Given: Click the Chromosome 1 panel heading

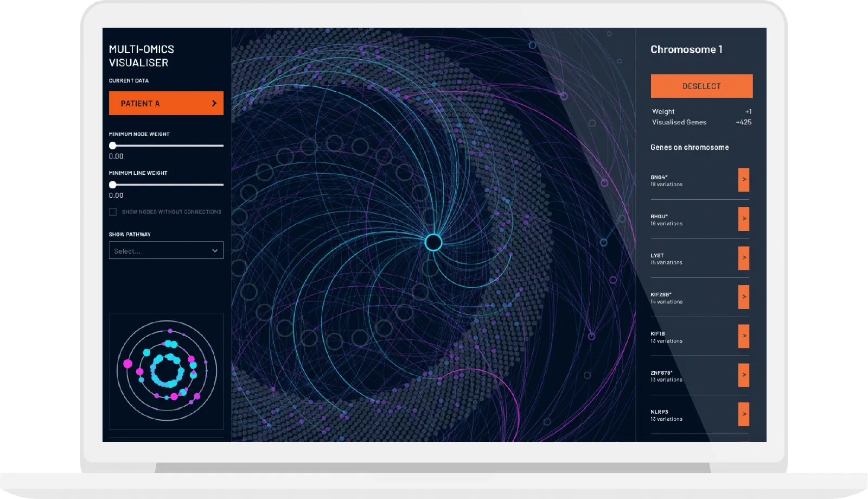Looking at the screenshot, I should (x=686, y=49).
